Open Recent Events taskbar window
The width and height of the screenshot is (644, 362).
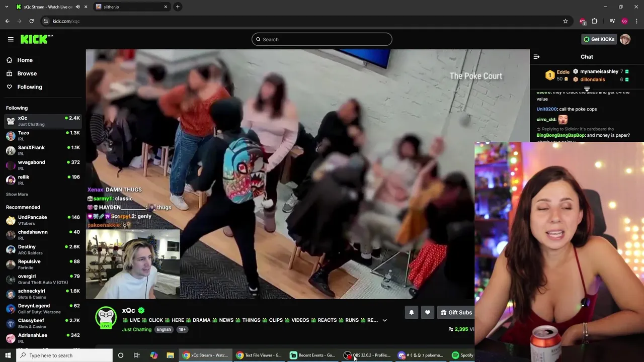tap(313, 355)
